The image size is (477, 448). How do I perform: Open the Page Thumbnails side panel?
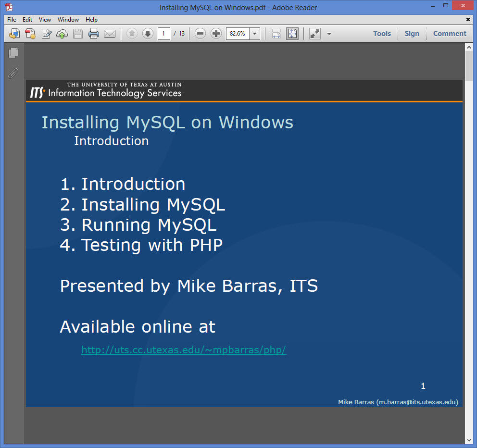13,52
